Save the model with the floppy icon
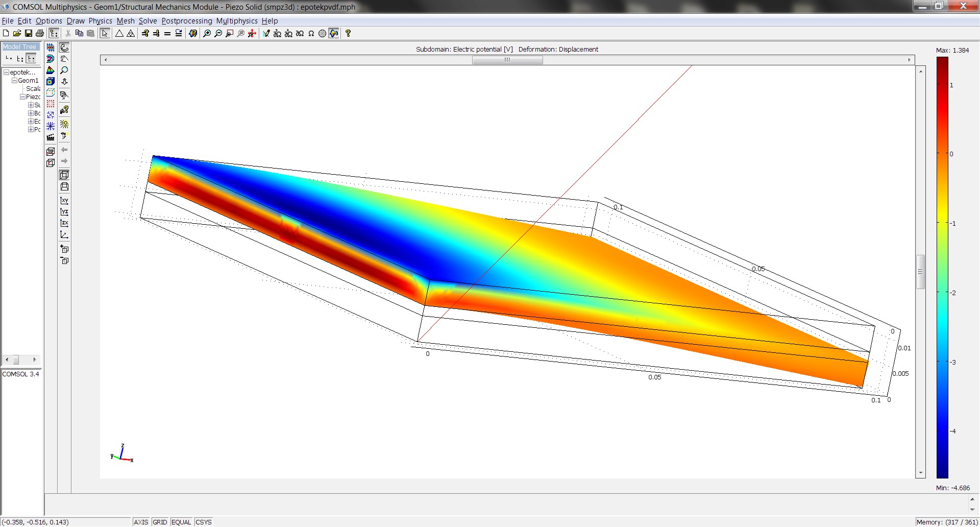The width and height of the screenshot is (980, 527). point(29,33)
